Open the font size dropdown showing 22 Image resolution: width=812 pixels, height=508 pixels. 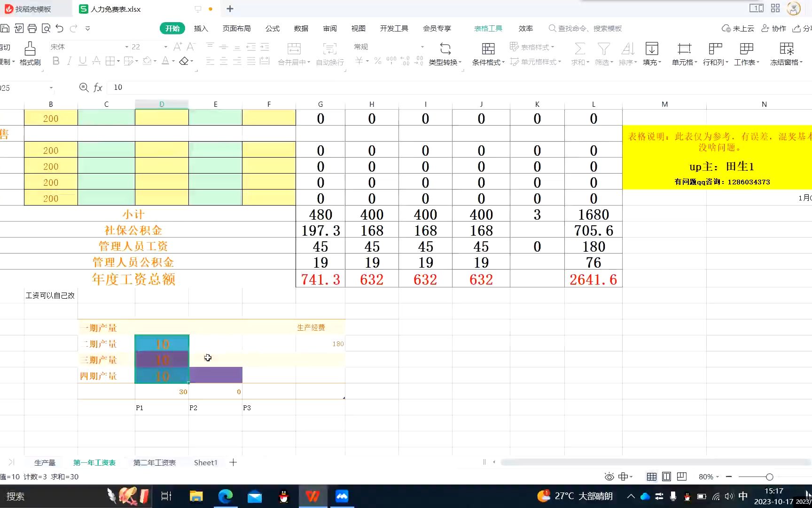(x=165, y=47)
